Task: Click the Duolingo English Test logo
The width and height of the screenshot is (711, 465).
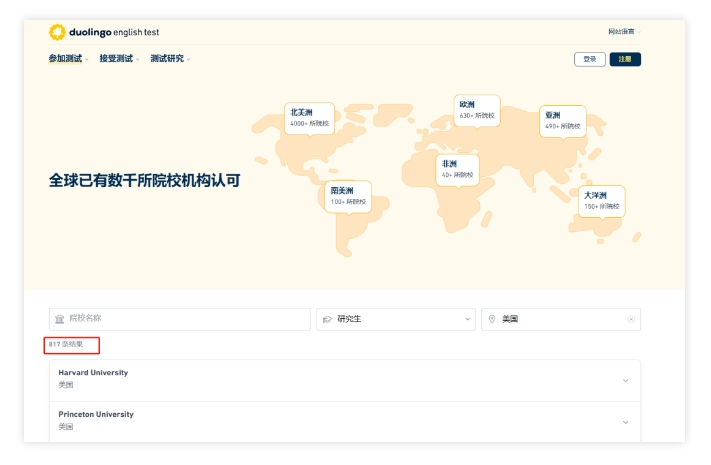Action: point(104,32)
